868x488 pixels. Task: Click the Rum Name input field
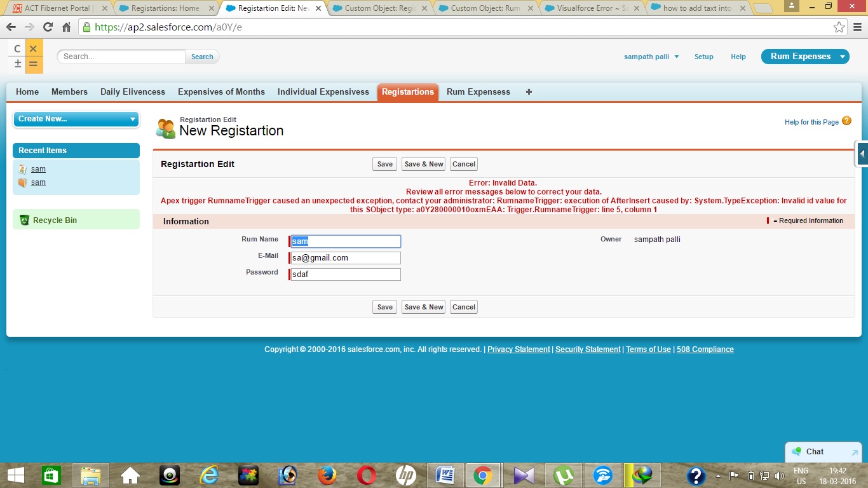[346, 241]
